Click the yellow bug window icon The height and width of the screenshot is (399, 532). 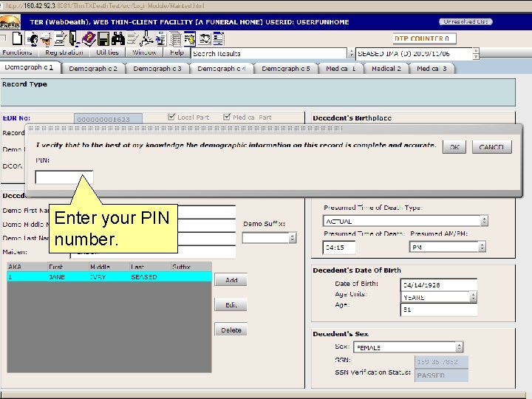pos(190,39)
